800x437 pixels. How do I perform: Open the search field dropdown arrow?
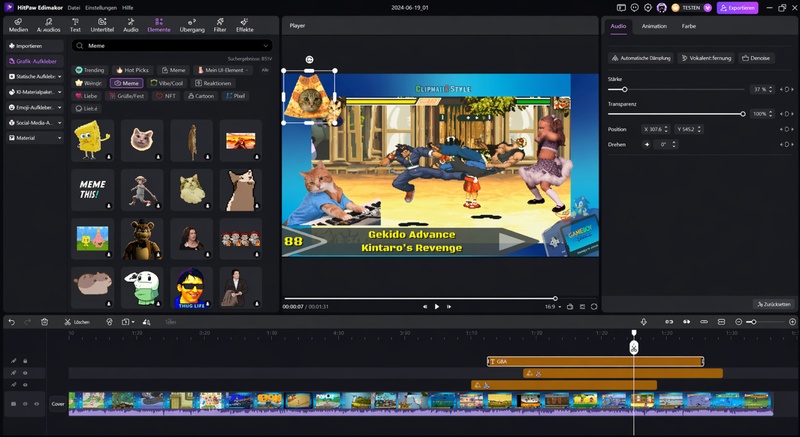265,46
